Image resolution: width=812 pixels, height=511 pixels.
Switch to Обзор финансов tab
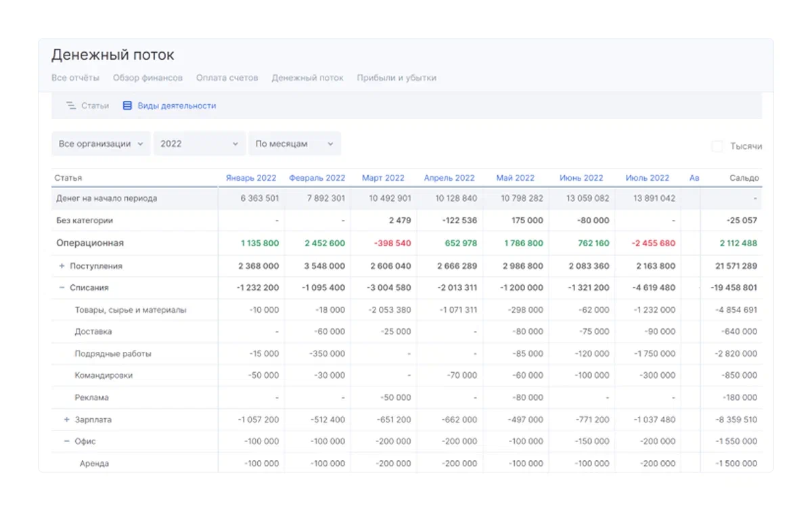click(148, 78)
